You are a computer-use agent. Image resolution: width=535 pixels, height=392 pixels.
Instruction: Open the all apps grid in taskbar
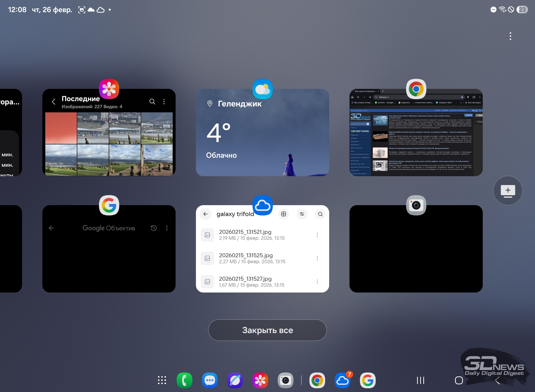tap(162, 380)
